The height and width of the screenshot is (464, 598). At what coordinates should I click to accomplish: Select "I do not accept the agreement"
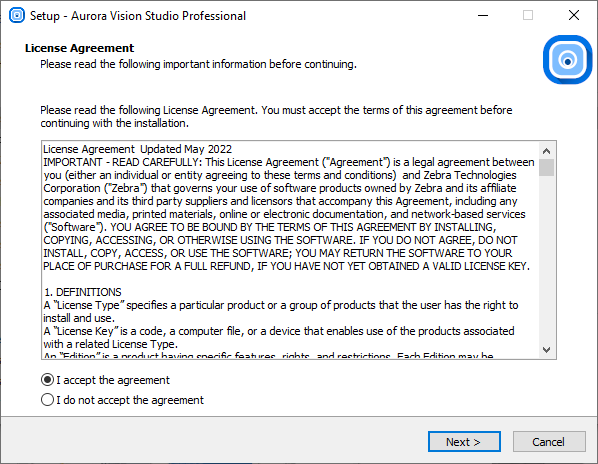(47, 400)
